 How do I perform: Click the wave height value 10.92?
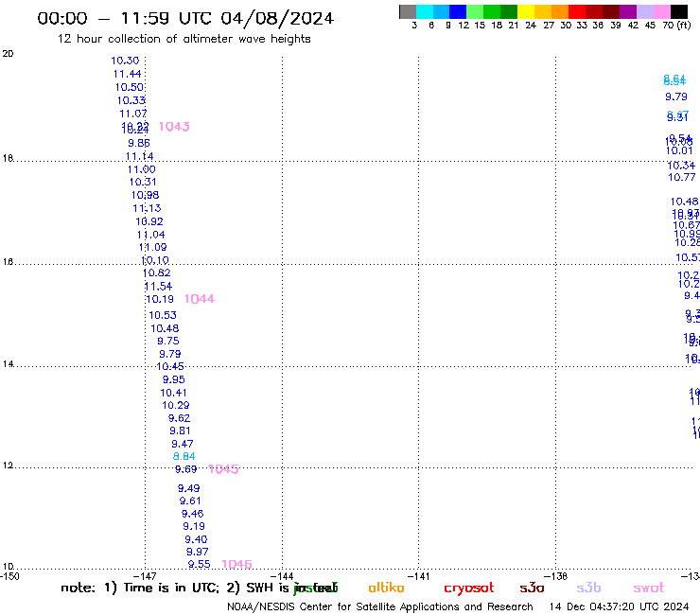tap(149, 221)
